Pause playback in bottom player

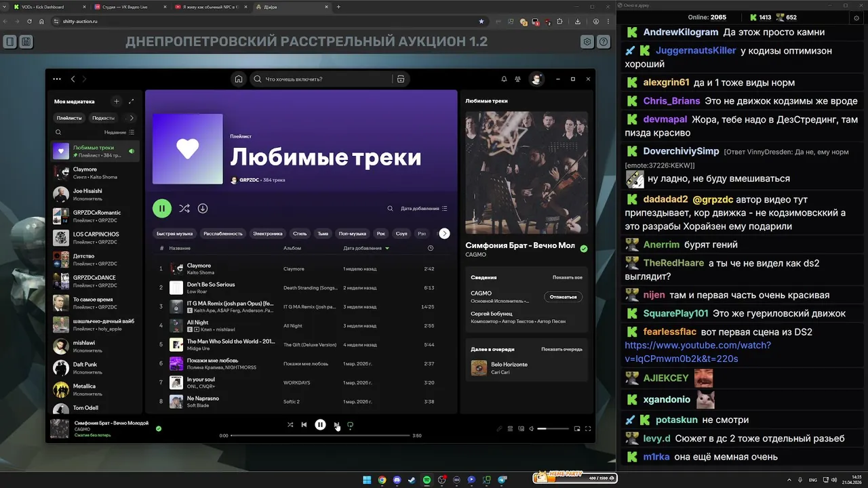coord(320,425)
